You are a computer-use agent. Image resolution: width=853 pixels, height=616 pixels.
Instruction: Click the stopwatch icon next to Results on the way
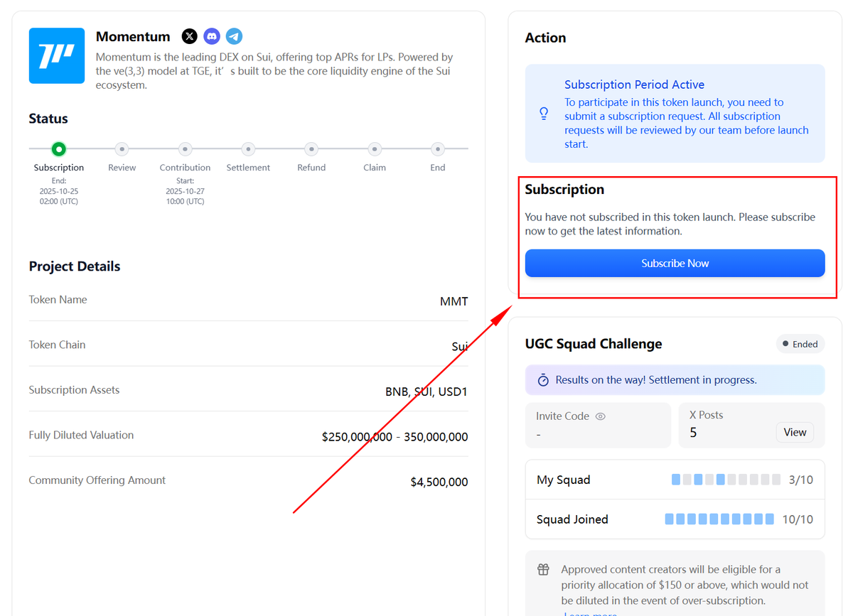[543, 380]
